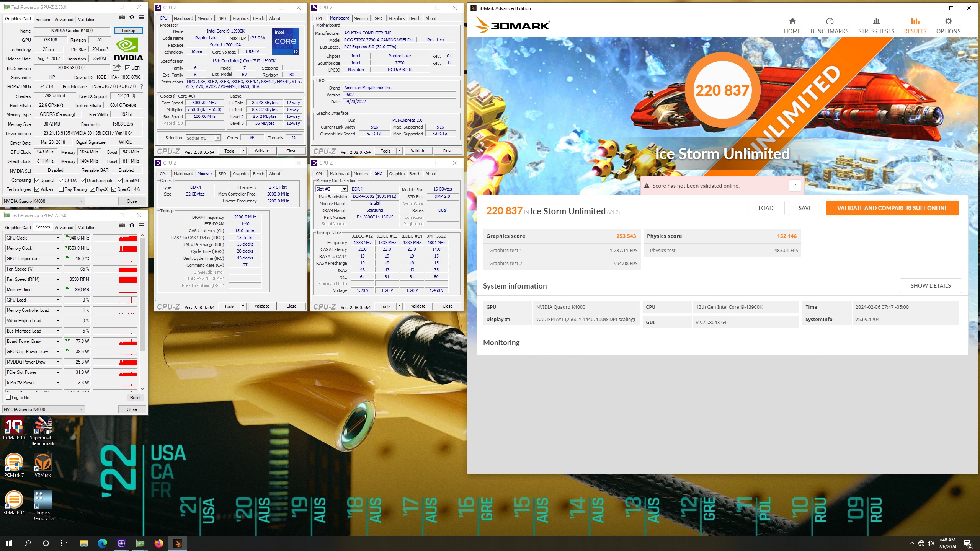Image resolution: width=980 pixels, height=551 pixels.
Task: Open Superposition Benchmark desktop shortcut
Action: click(43, 431)
